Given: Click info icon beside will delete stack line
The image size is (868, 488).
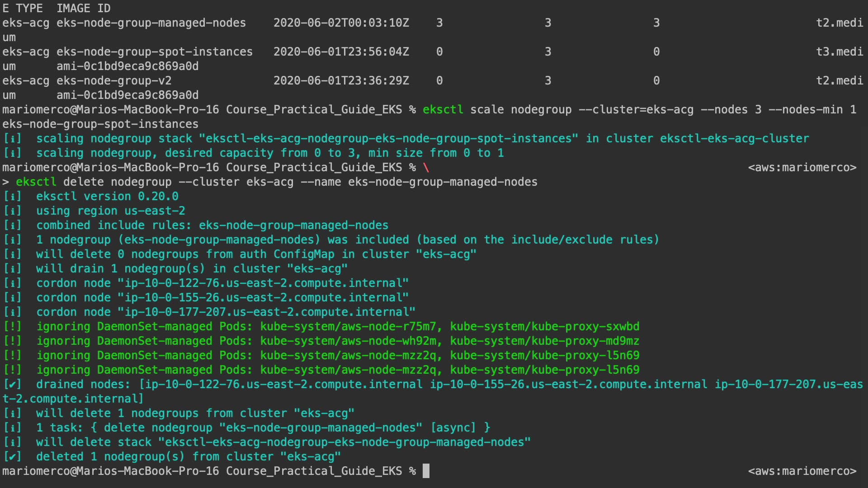Looking at the screenshot, I should click(12, 442).
